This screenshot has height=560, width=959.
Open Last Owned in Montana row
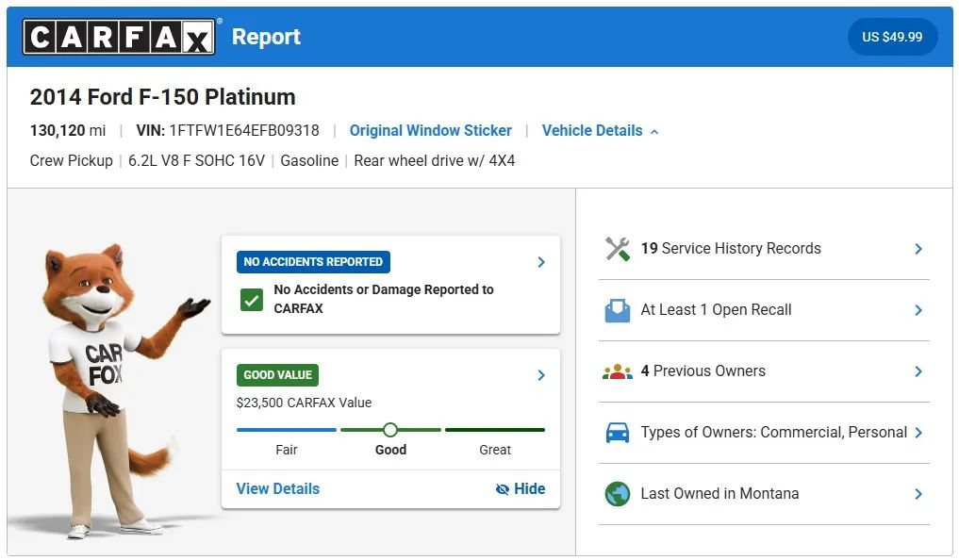[764, 493]
